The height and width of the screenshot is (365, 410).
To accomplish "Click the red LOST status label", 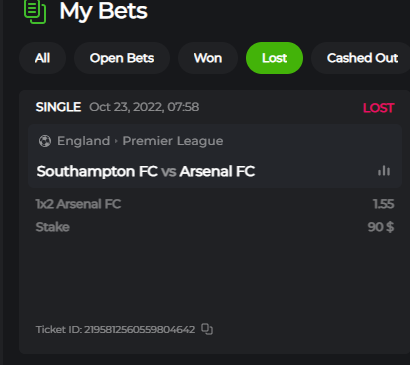I will click(x=379, y=108).
